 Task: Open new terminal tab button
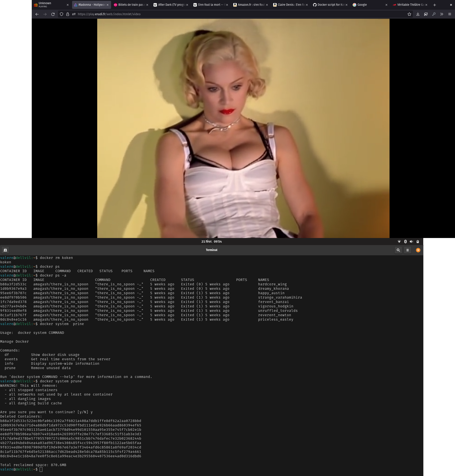[x=5, y=250]
